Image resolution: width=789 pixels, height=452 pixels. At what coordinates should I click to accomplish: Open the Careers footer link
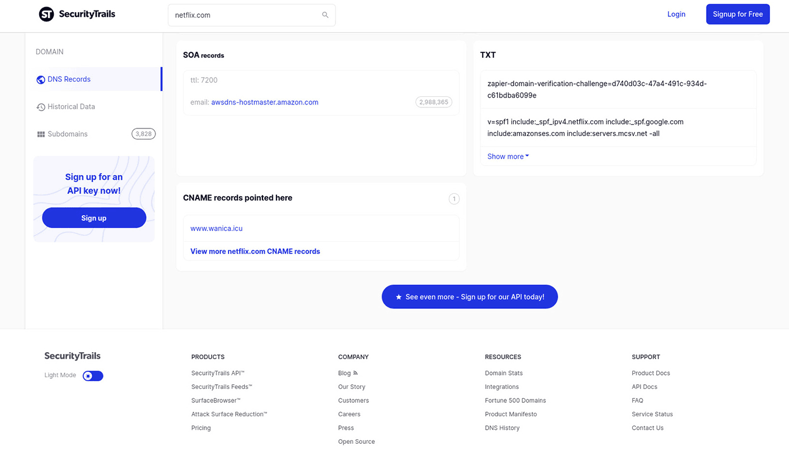coord(349,414)
